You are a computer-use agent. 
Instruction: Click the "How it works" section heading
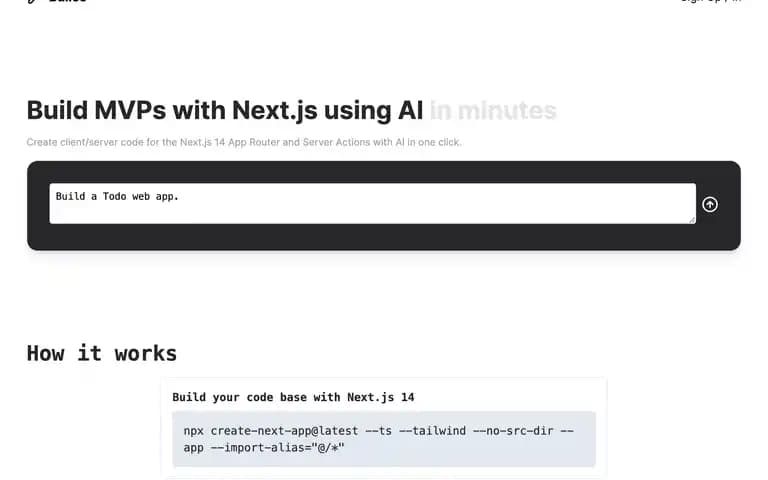[102, 353]
